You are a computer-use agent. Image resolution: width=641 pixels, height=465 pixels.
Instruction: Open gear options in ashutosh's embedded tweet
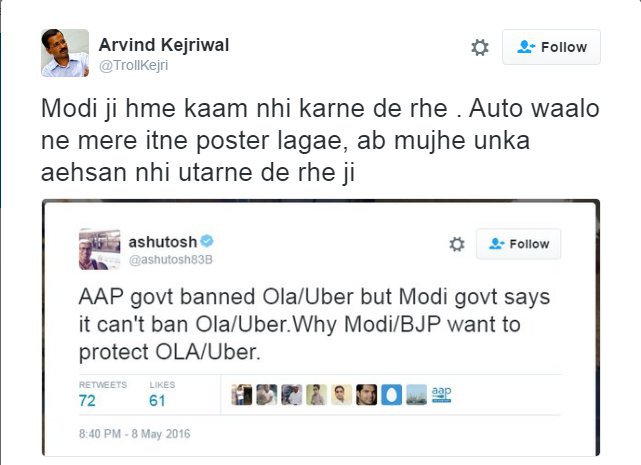tap(457, 244)
